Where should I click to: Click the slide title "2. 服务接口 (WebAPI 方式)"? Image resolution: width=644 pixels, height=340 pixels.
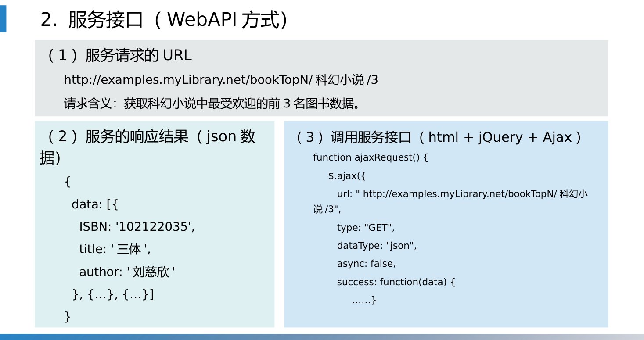pos(165,20)
